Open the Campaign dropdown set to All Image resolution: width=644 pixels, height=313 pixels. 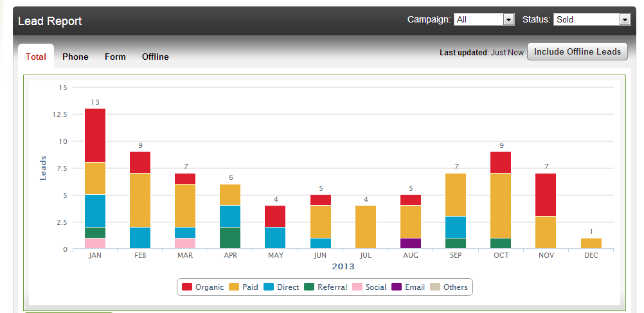484,19
